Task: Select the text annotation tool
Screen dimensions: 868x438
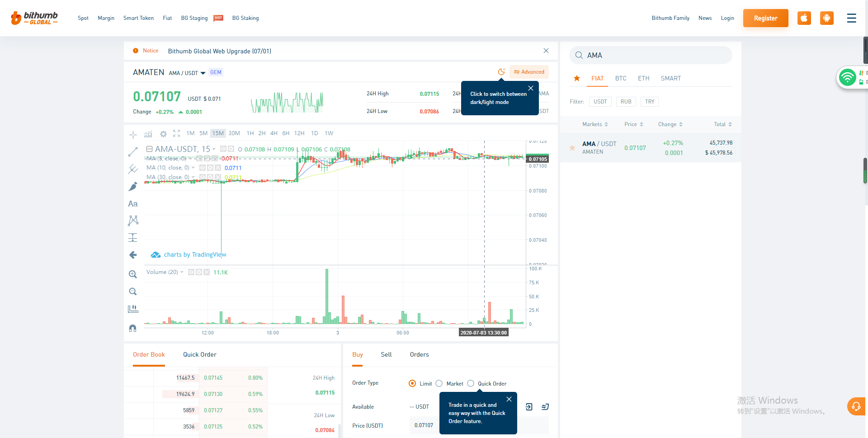Action: 133,204
